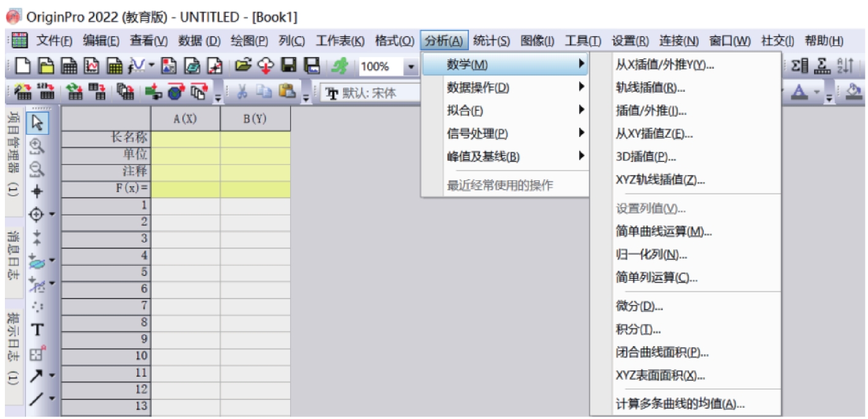The image size is (868, 419).
Task: Select the arrow drawing tool
Action: pyautogui.click(x=37, y=375)
